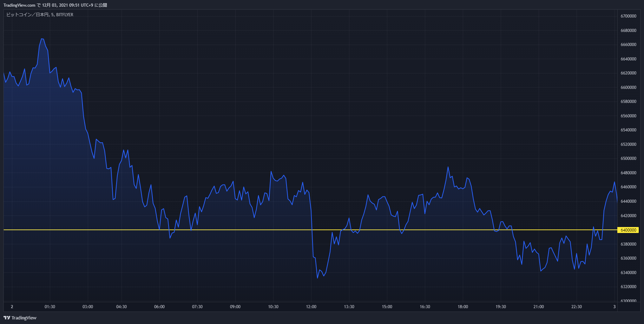Viewport: 644px width, 324px height.
Task: Click the 6480000 price axis label
Action: coord(629,173)
